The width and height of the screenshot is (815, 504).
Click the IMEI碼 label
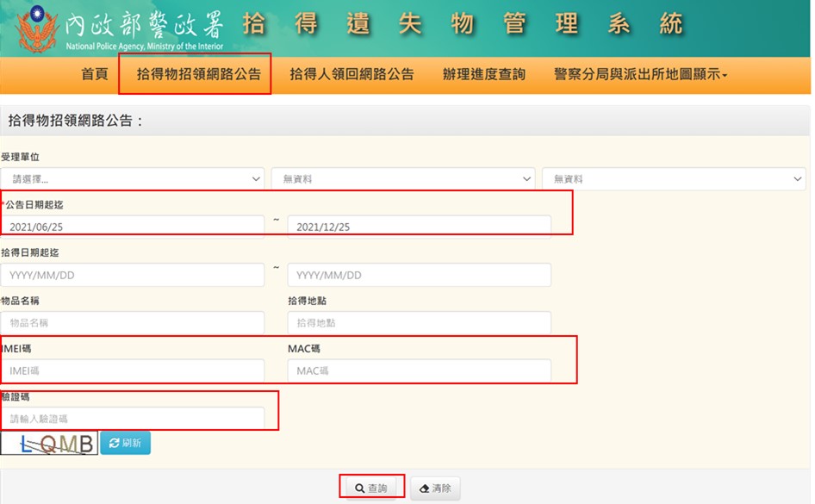pyautogui.click(x=16, y=349)
